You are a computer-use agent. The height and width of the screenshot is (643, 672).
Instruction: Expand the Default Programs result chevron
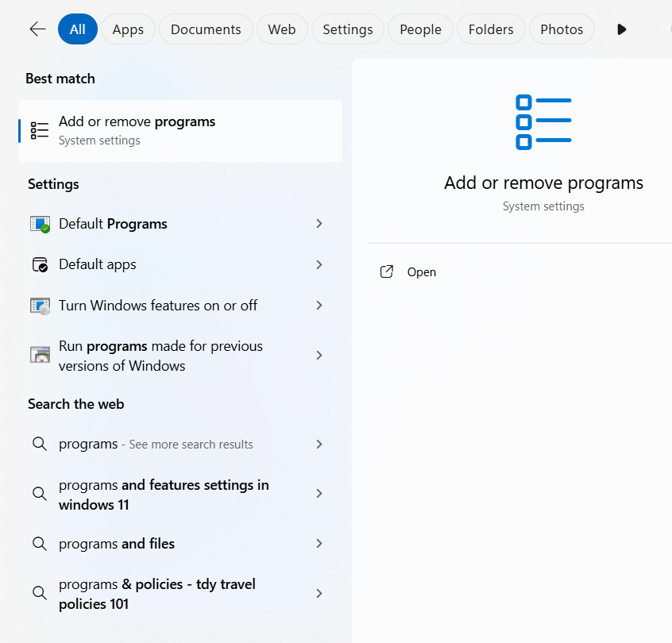(319, 224)
